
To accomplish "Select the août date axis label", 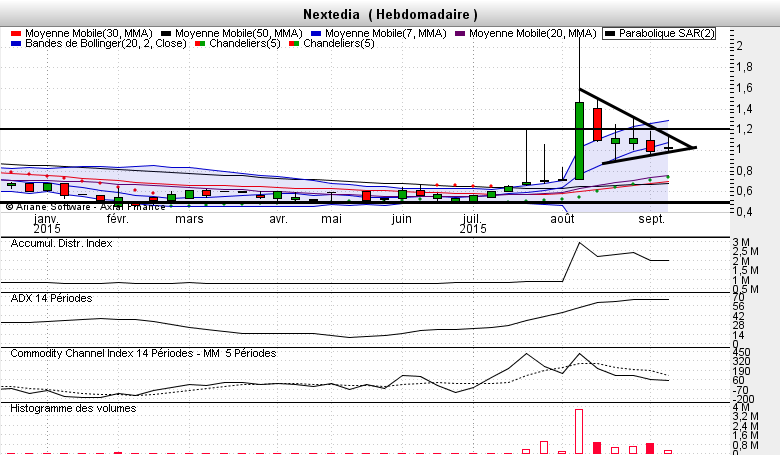I will (x=562, y=219).
